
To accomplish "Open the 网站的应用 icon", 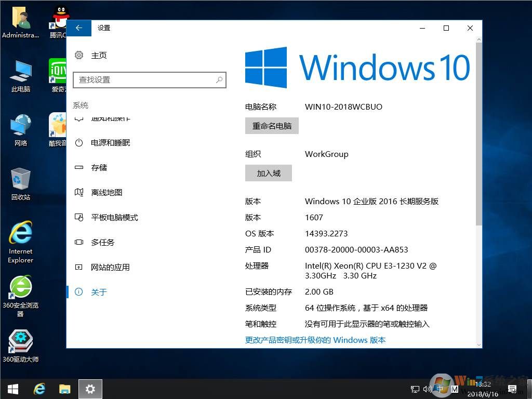I will pos(79,267).
